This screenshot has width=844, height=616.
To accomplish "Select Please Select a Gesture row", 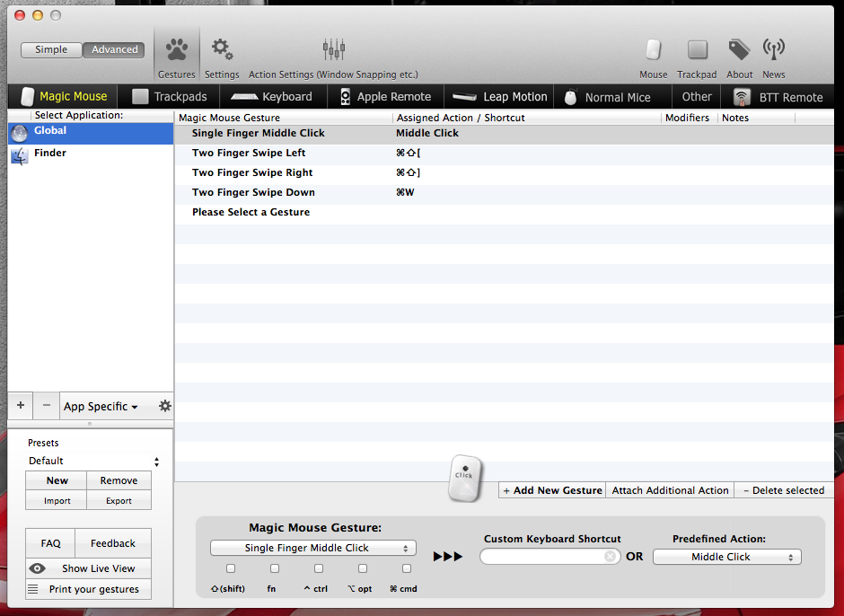I will pyautogui.click(x=504, y=212).
